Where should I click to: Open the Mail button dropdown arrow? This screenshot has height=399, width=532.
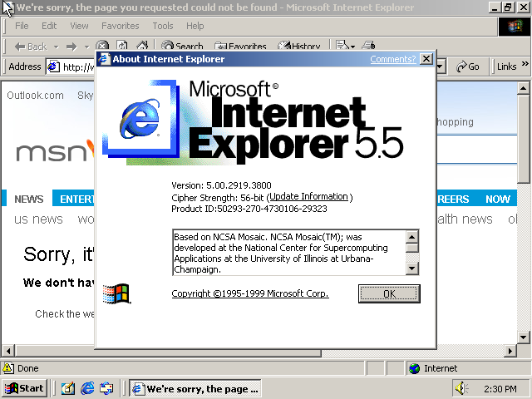click(x=352, y=47)
